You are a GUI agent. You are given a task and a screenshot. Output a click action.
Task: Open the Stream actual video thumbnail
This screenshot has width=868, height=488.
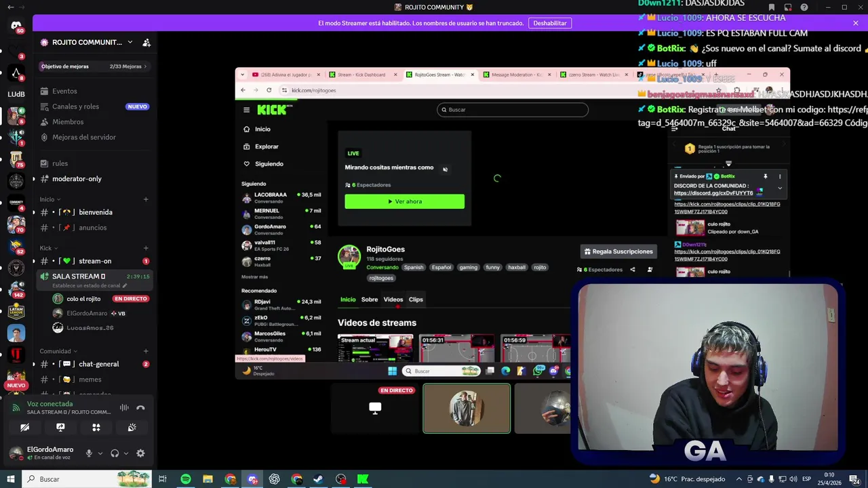376,349
